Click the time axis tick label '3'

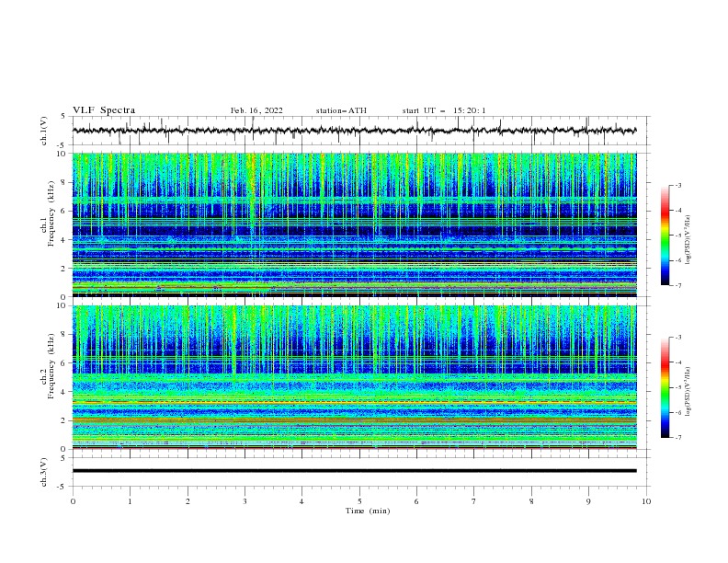[245, 501]
